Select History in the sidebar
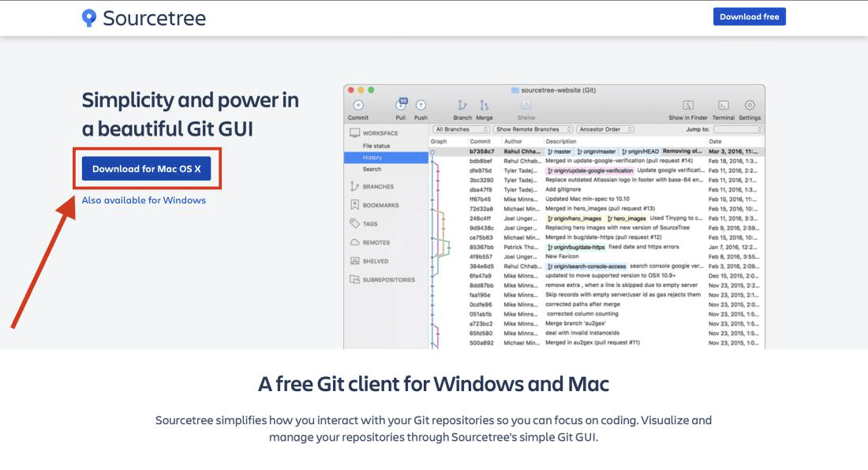Screen dimensions: 868x470 tap(371, 157)
